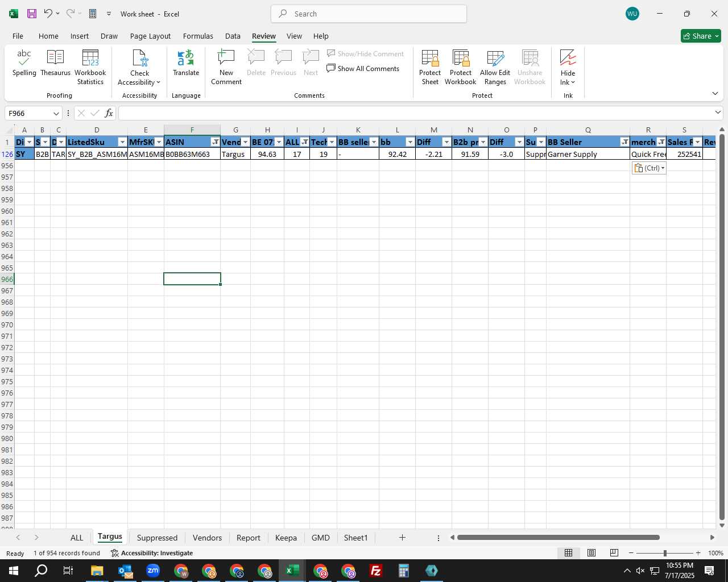Select cell containing B0BB63M663
The width and height of the screenshot is (728, 582).
(192, 154)
